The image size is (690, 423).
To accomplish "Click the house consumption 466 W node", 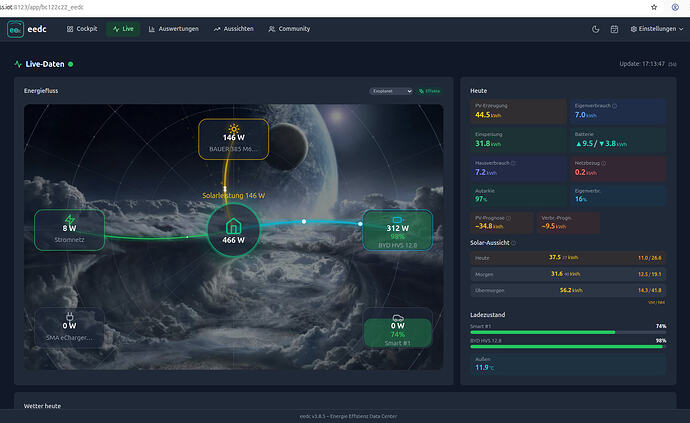I will pos(233,230).
